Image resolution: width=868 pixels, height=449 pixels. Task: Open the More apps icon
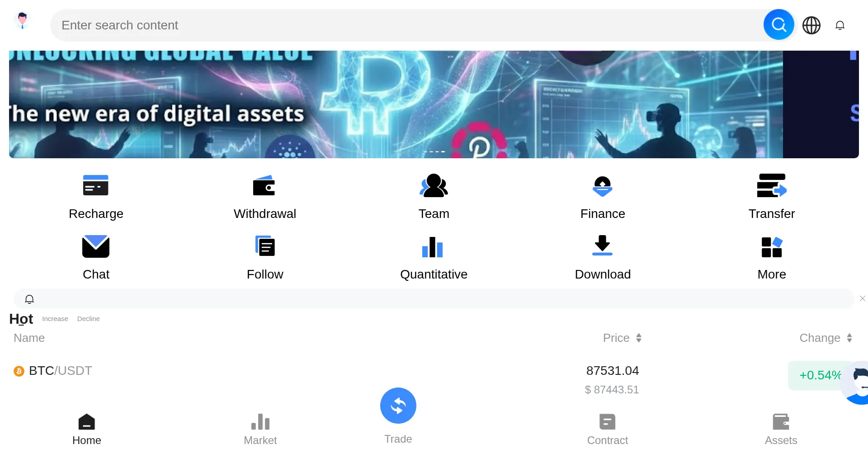pos(771,246)
